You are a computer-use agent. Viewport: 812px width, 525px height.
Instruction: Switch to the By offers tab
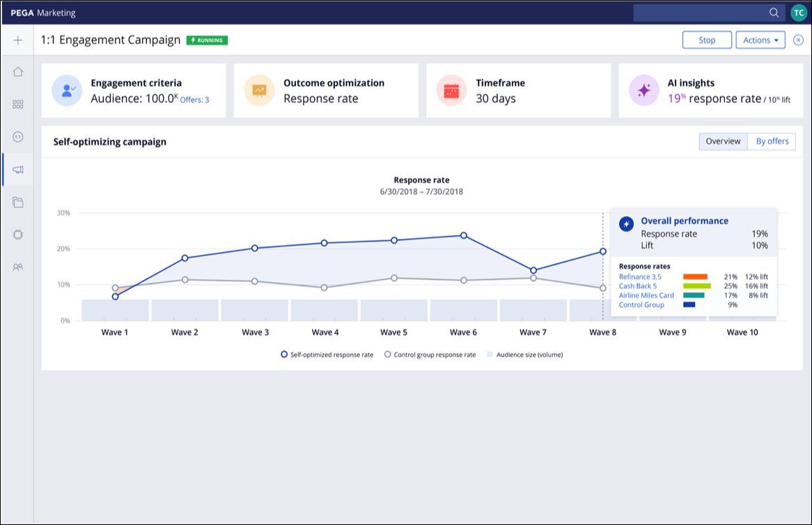coord(772,141)
